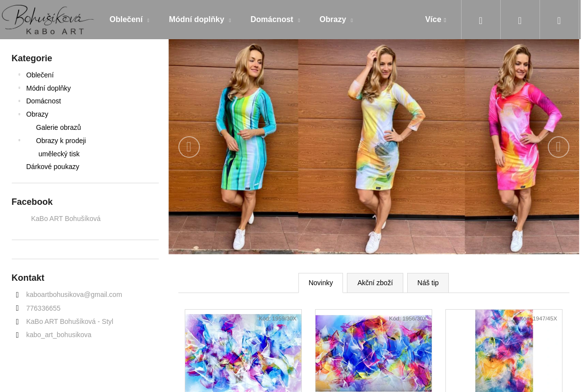Open product thumbnail with code 1956/30X
This screenshot has width=588, height=392.
tap(373, 353)
